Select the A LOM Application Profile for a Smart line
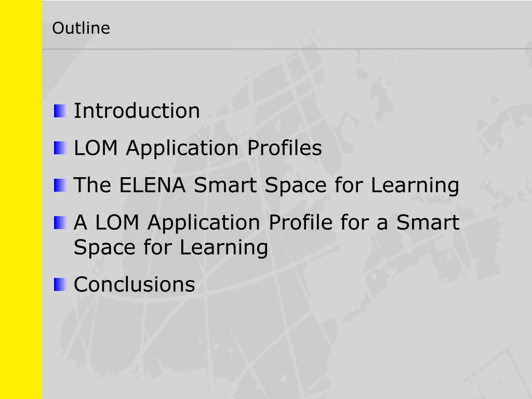 coord(267,222)
